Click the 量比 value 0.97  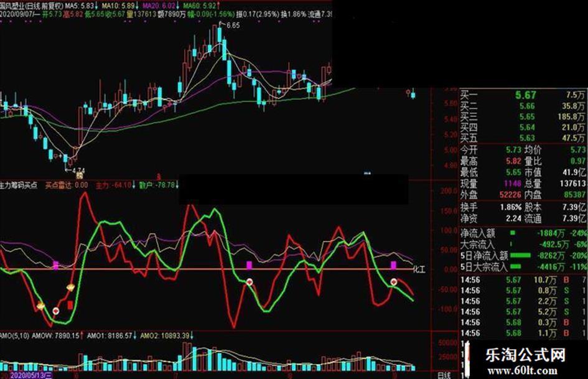pos(578,161)
